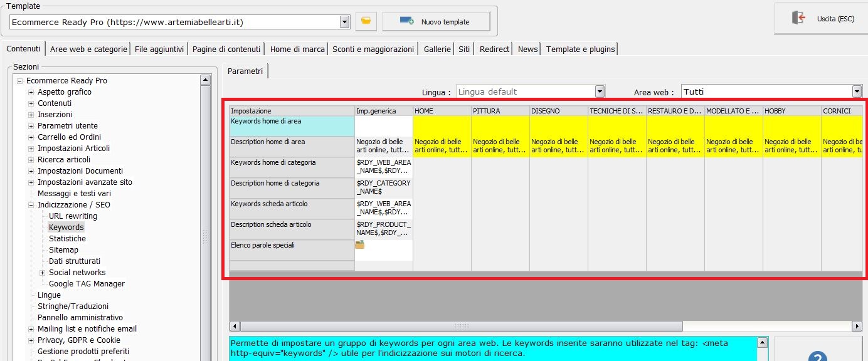The image size is (868, 361).
Task: Select Description scheda articolo row
Action: [x=292, y=229]
